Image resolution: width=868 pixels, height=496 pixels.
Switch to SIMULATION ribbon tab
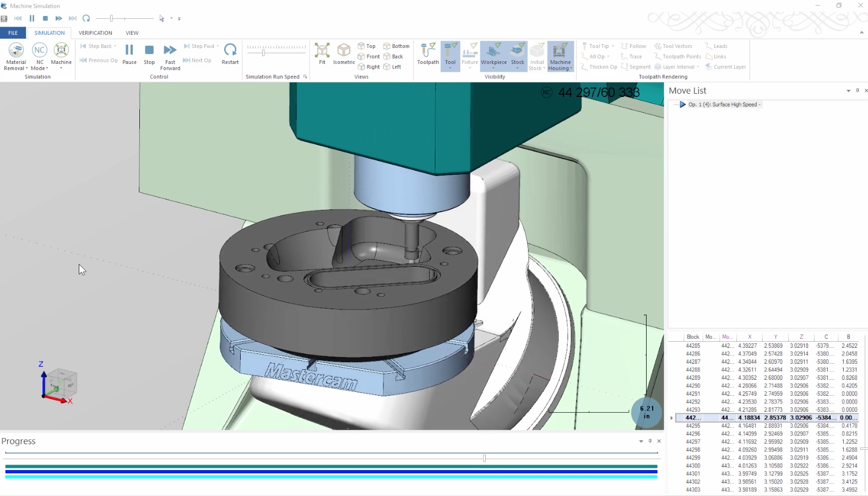(x=50, y=33)
